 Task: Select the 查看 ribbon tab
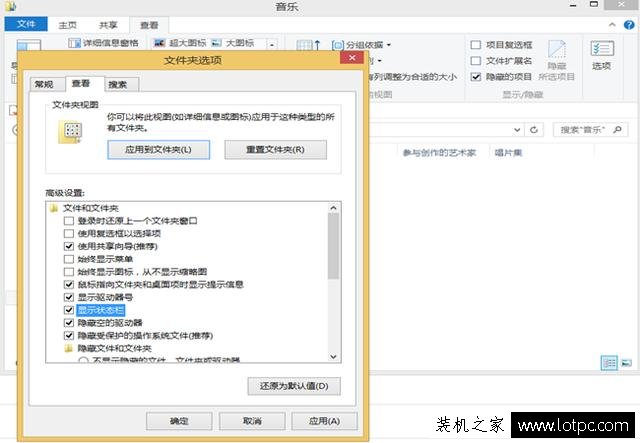click(x=149, y=25)
